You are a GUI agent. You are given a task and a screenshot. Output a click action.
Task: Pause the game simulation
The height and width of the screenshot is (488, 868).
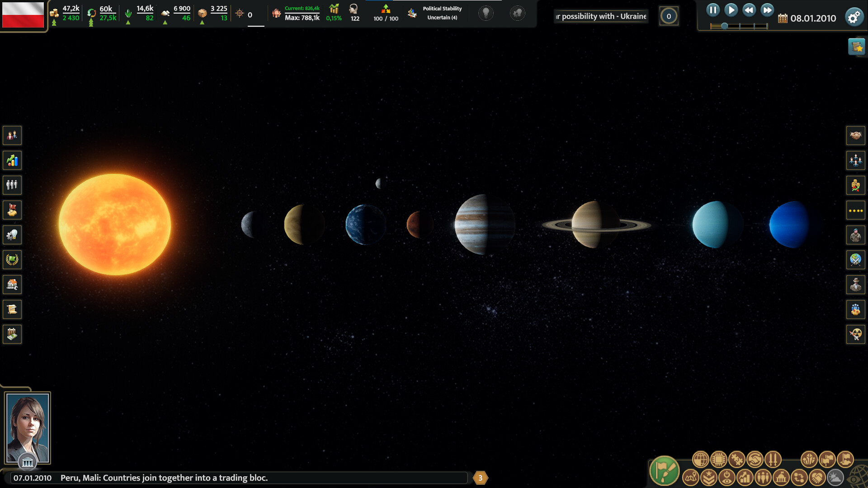point(713,10)
